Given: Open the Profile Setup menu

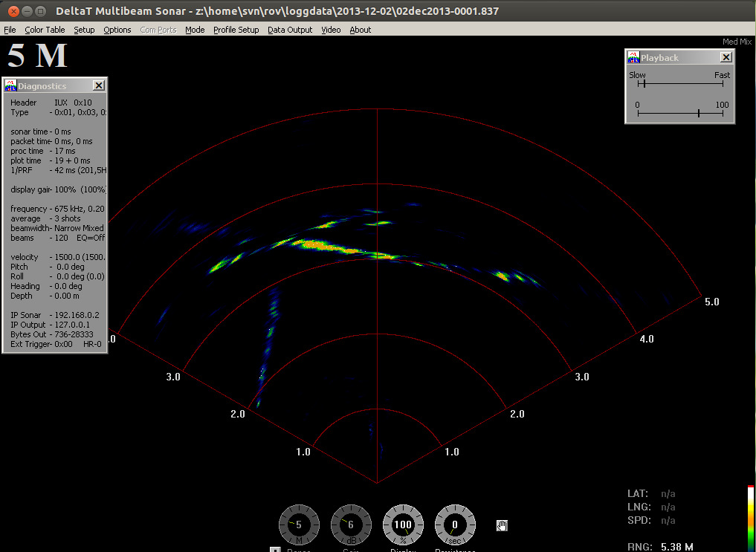Looking at the screenshot, I should [x=236, y=30].
